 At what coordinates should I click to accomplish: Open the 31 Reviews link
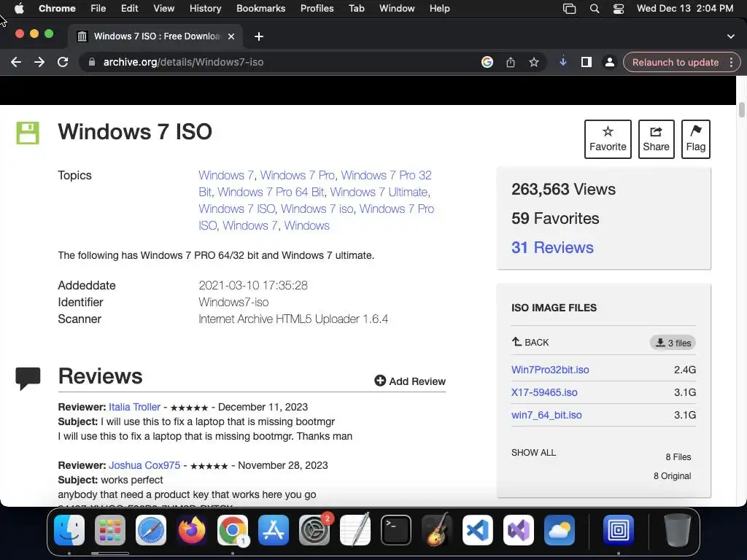tap(552, 248)
